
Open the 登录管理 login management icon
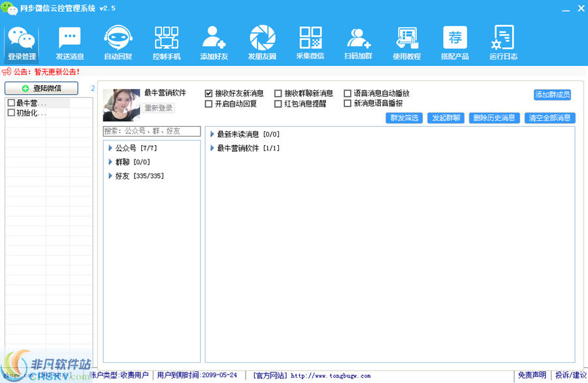coord(22,42)
